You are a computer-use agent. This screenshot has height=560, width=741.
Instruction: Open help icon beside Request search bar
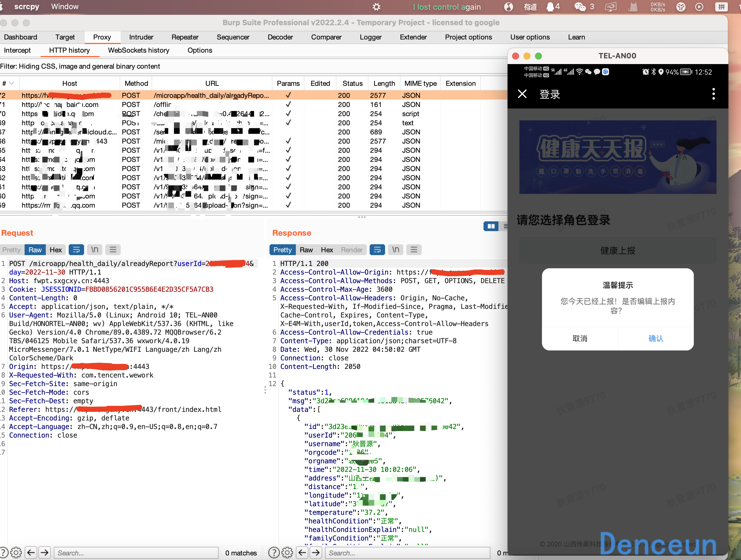click(x=4, y=553)
